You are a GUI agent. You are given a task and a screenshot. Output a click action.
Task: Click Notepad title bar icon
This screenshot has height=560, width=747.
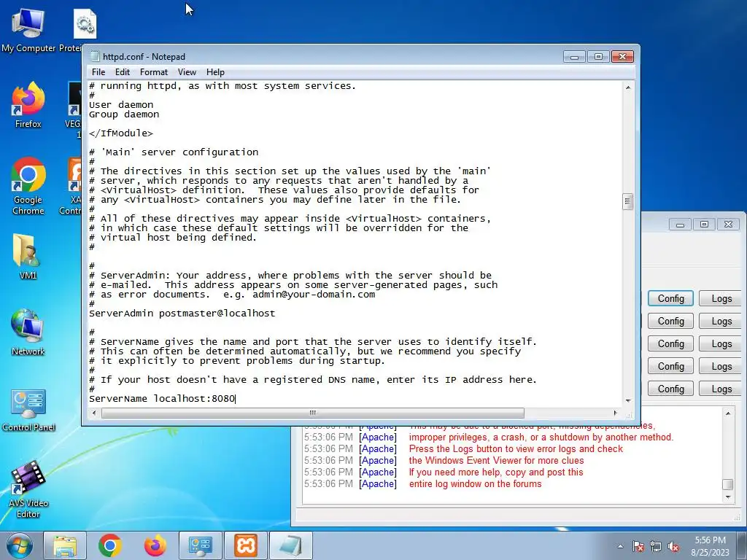pos(95,56)
